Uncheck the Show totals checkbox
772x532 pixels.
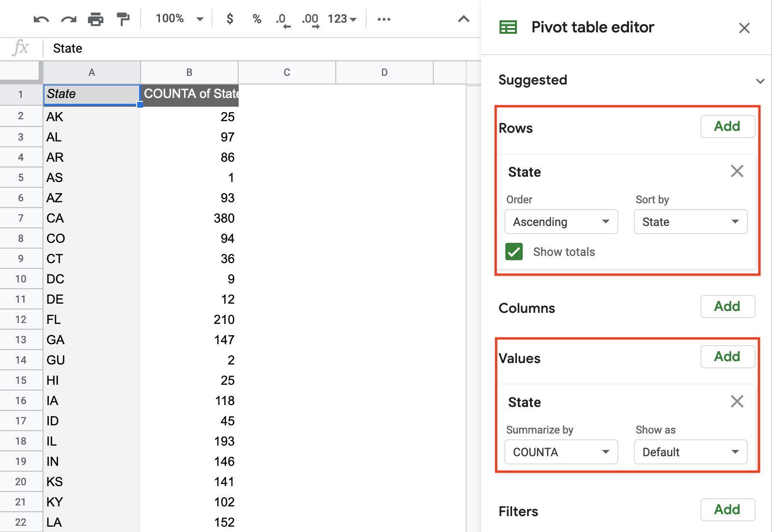pyautogui.click(x=514, y=252)
